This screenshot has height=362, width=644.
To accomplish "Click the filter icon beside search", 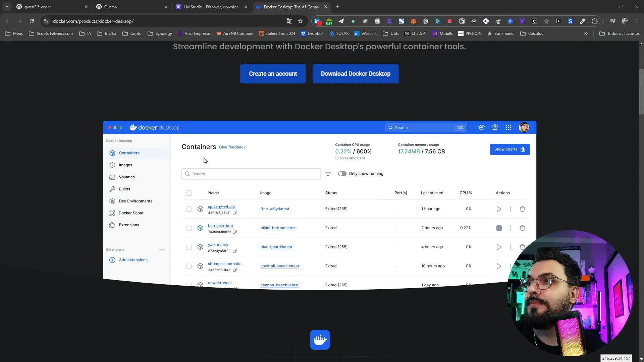I will 328,174.
